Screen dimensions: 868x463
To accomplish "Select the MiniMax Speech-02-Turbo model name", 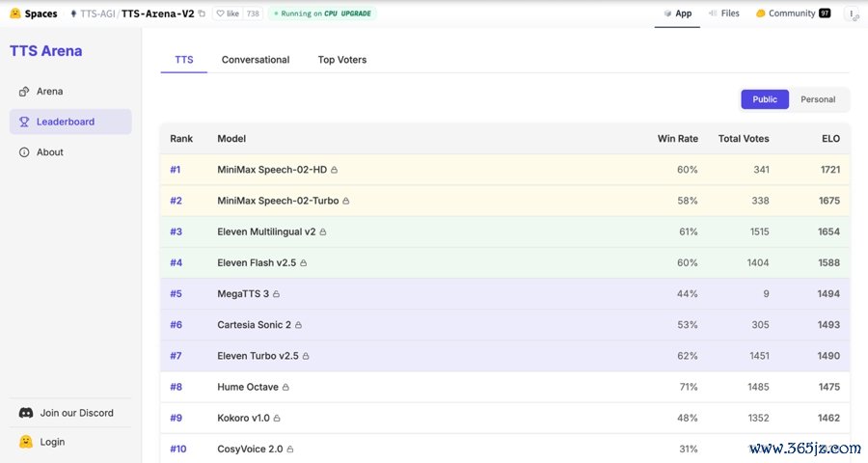I will coord(278,201).
